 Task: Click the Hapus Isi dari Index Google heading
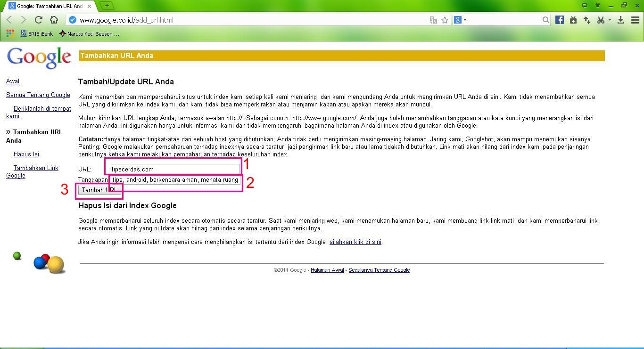pos(127,205)
